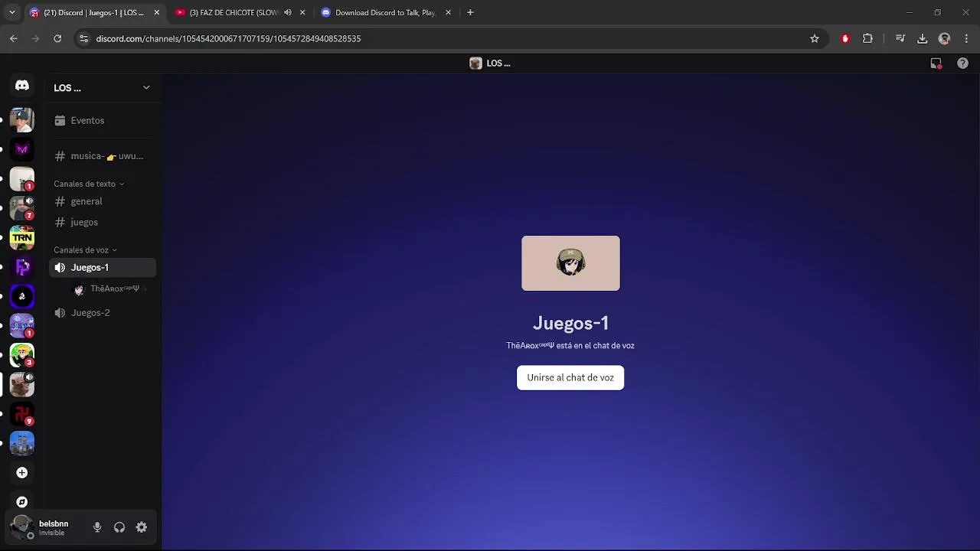Open the general text channel

[103, 201]
